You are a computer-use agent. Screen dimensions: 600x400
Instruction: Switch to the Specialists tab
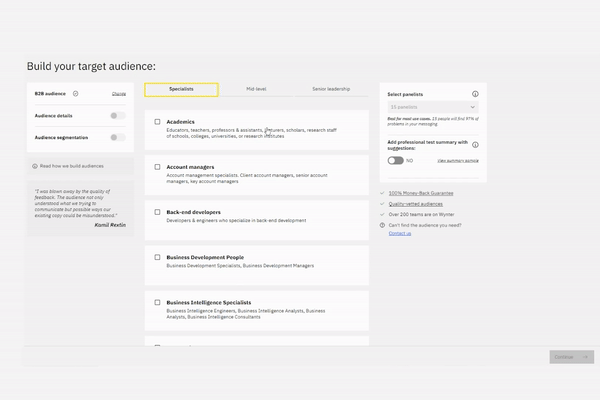click(x=181, y=90)
